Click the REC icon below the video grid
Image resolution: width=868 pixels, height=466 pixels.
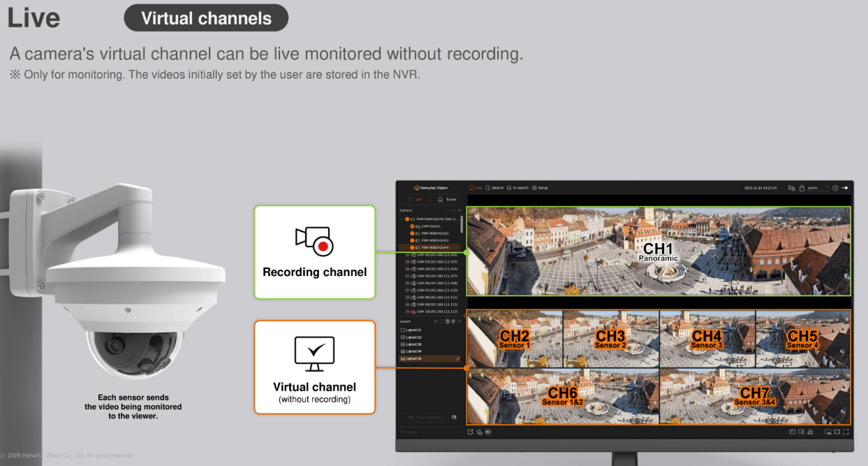pyautogui.click(x=487, y=432)
